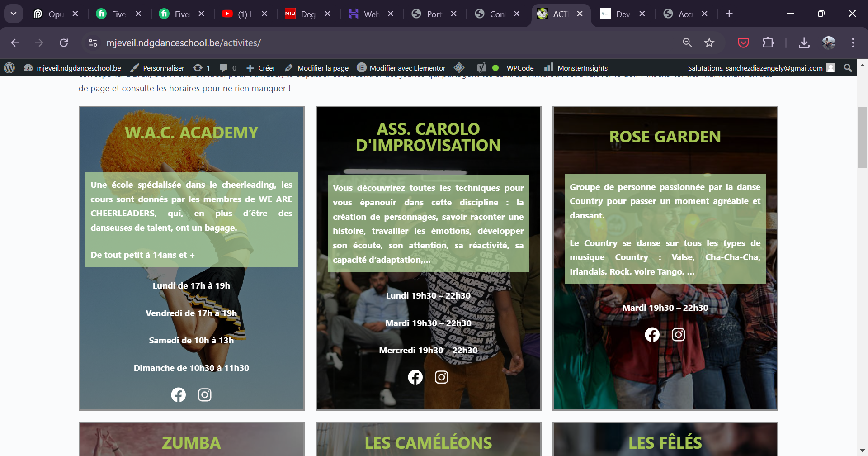Bookmark this page with star icon
Viewport: 868px width, 456px height.
pyautogui.click(x=709, y=43)
